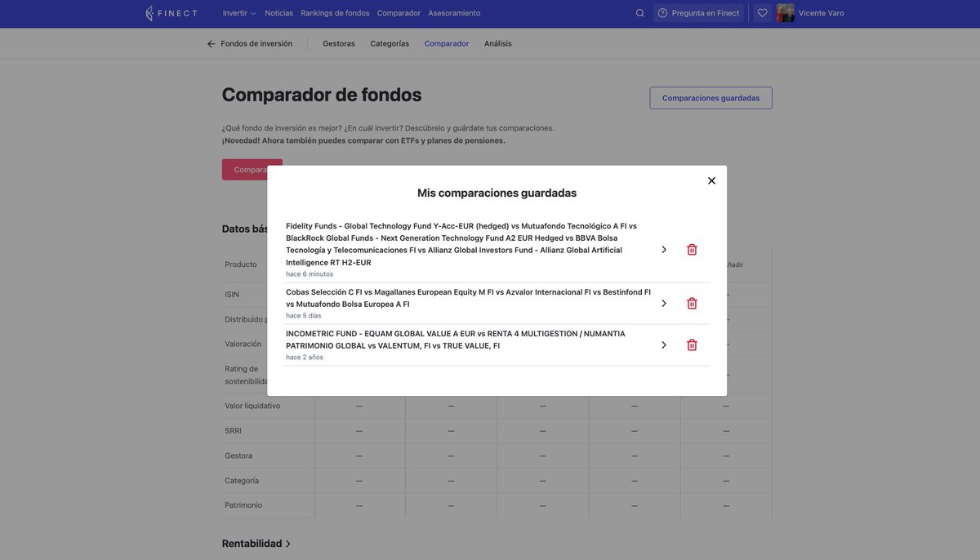
Task: Open the Fidelity Global Technology comparison arrow
Action: (x=664, y=250)
